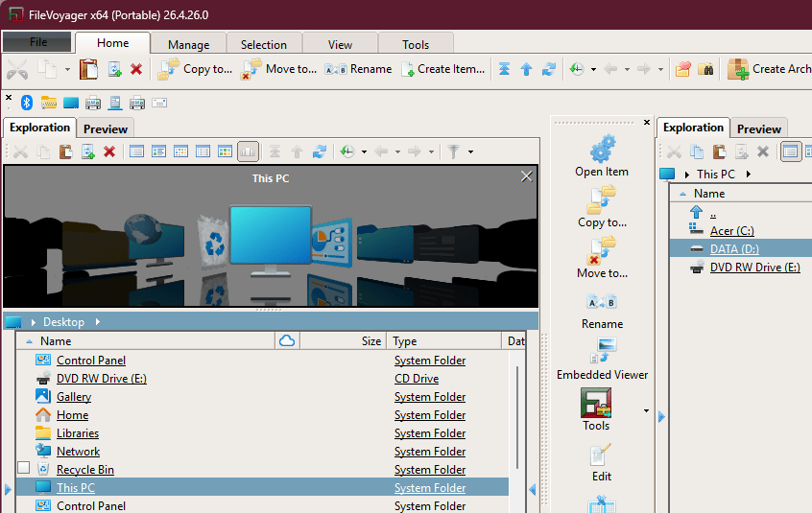Switch to the Tools ribbon tab
The height and width of the screenshot is (513, 812).
(416, 44)
